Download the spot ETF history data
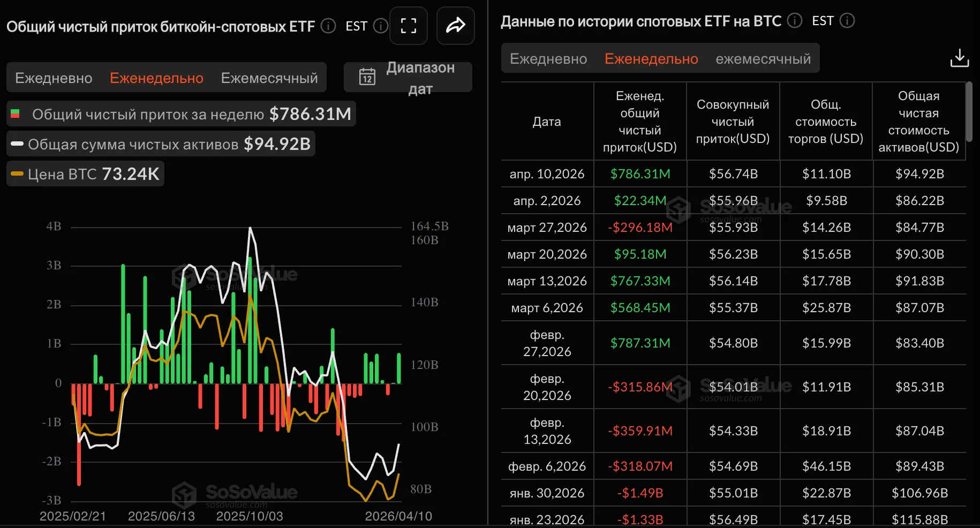Screen dimensions: 980x528 (960, 58)
